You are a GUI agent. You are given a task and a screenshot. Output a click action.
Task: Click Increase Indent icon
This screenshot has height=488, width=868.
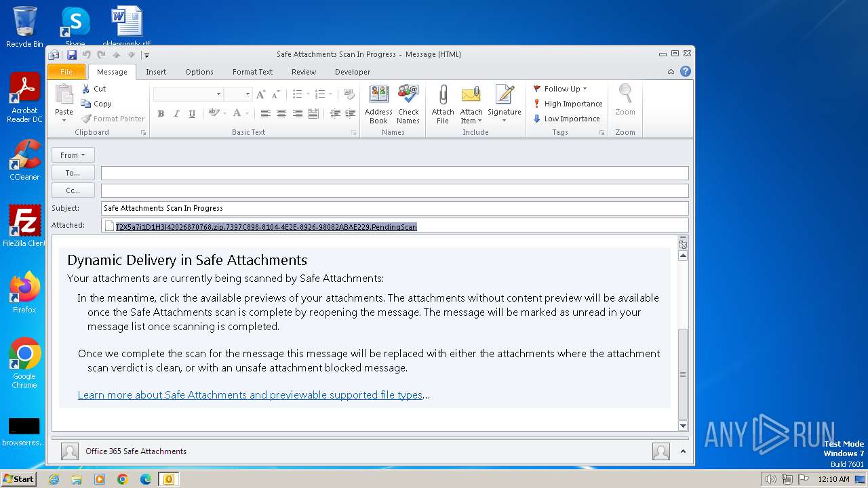(x=351, y=114)
